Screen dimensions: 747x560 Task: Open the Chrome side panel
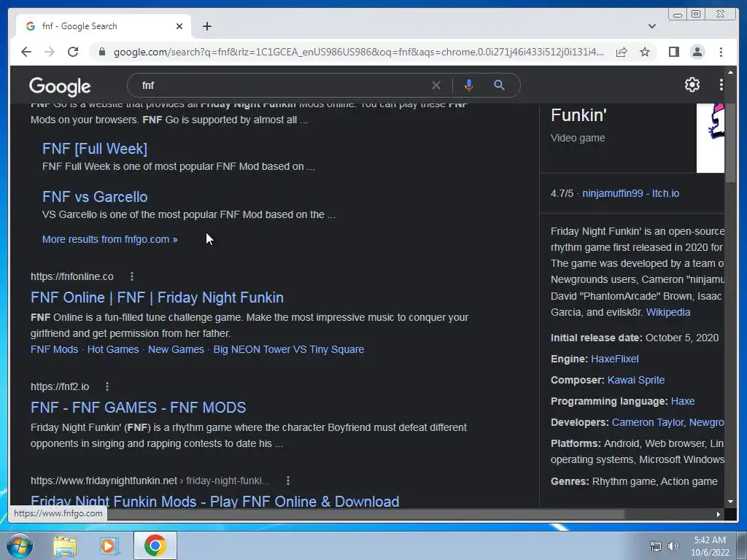[x=673, y=52]
